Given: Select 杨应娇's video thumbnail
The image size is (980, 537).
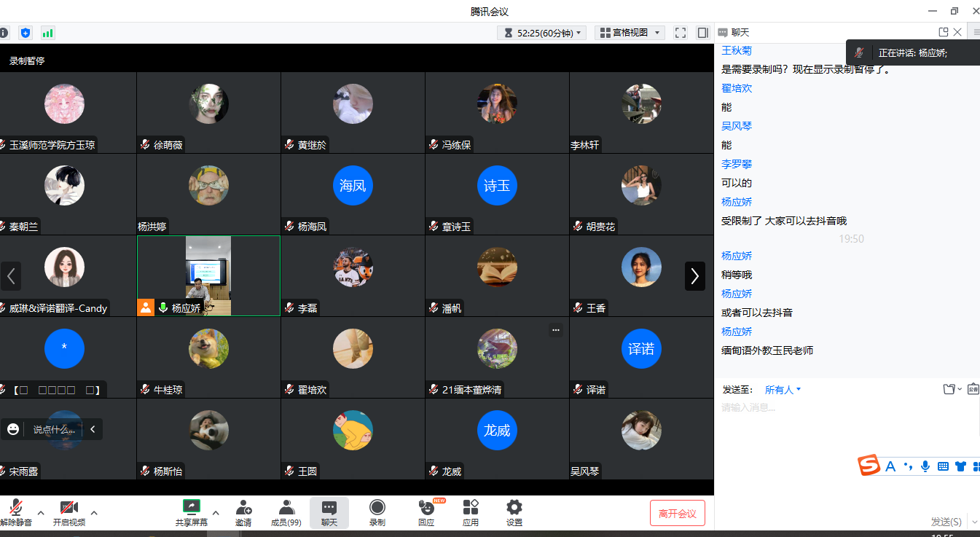Looking at the screenshot, I should 208,271.
